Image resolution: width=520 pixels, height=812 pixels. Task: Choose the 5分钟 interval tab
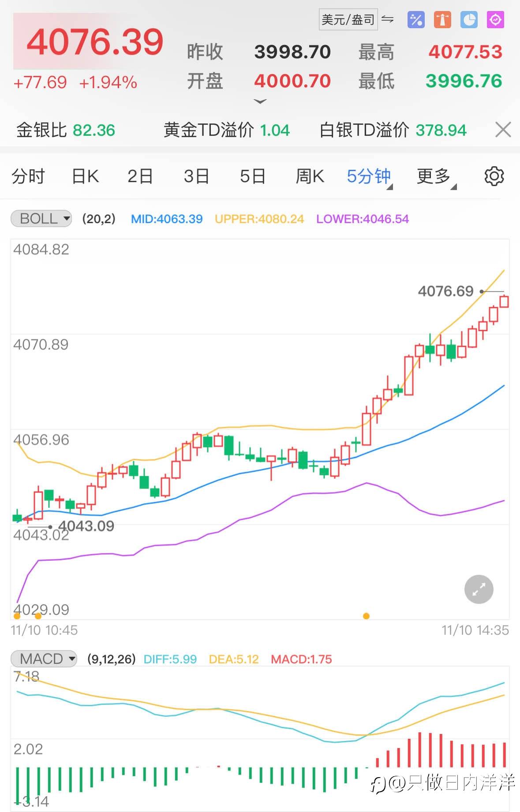click(369, 176)
